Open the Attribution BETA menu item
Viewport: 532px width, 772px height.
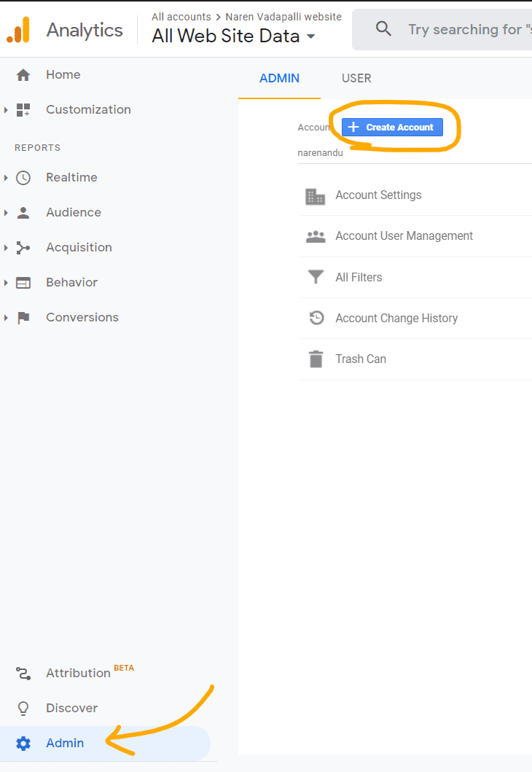coord(90,672)
